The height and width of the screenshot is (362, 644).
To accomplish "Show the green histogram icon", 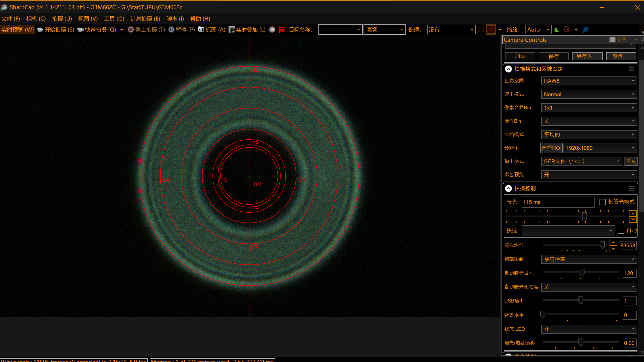I will (557, 30).
